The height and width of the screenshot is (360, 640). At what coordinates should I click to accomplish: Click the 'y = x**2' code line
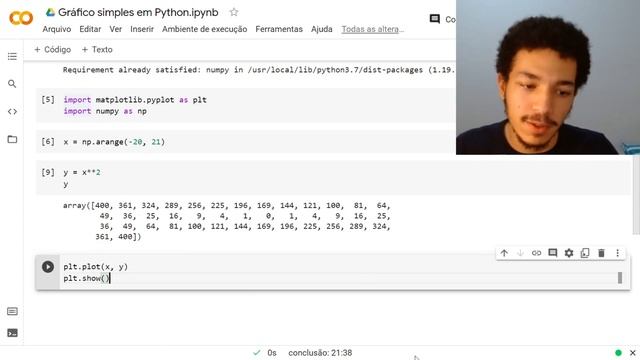(x=82, y=172)
